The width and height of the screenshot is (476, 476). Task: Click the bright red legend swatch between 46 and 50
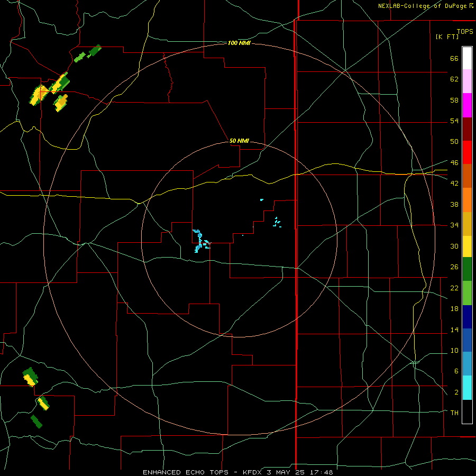(467, 152)
